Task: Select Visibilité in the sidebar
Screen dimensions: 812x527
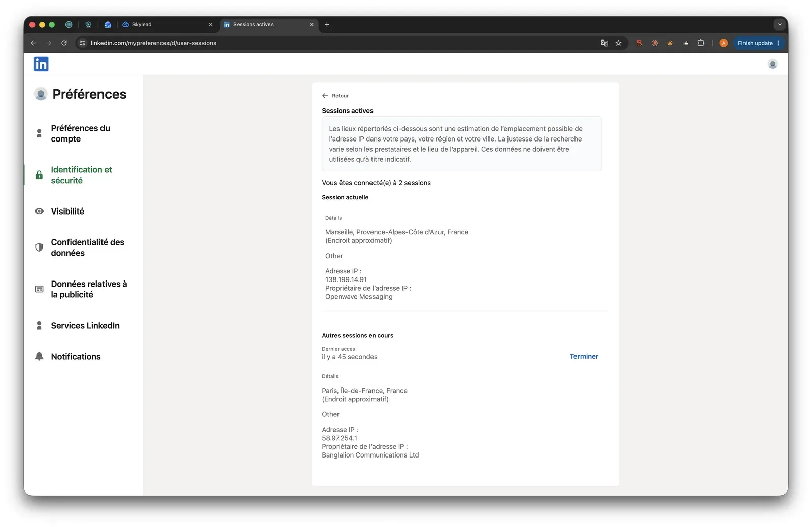Action: click(x=67, y=211)
